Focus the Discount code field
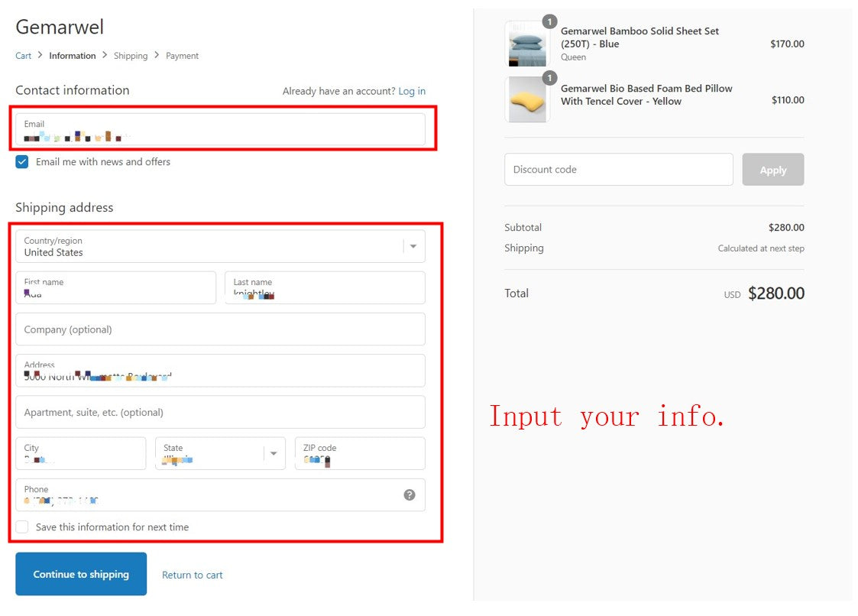This screenshot has height=616, width=858. (x=618, y=170)
